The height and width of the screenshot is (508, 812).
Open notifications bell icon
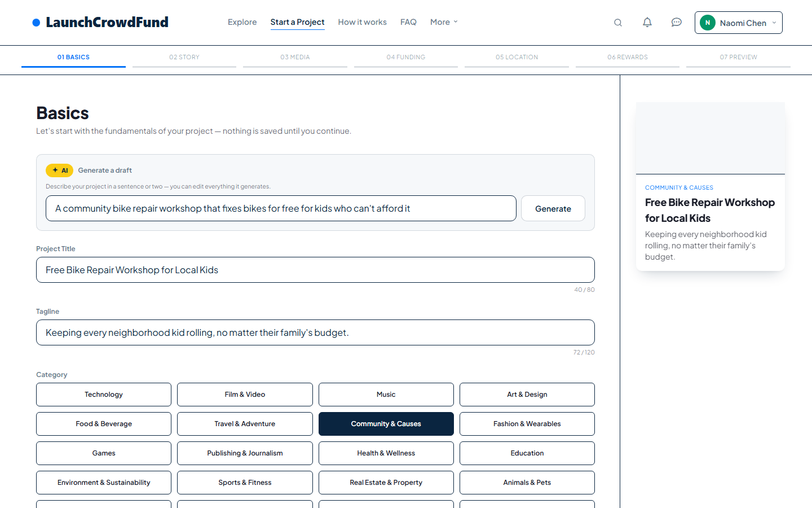[647, 23]
